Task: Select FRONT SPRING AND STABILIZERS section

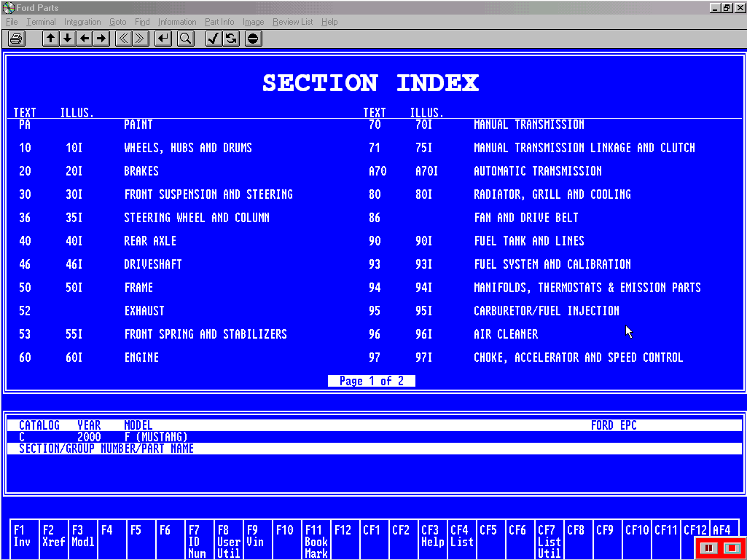Action: tap(206, 334)
